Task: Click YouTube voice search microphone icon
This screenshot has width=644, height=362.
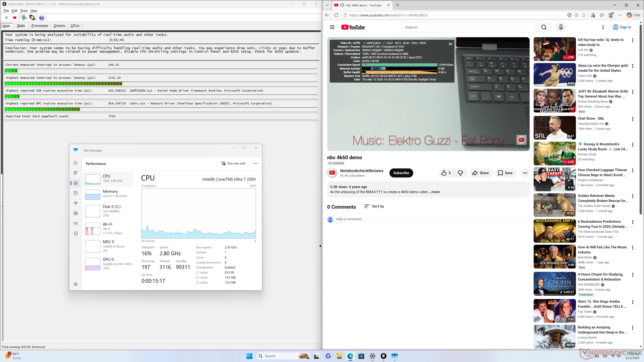Action: (x=561, y=27)
